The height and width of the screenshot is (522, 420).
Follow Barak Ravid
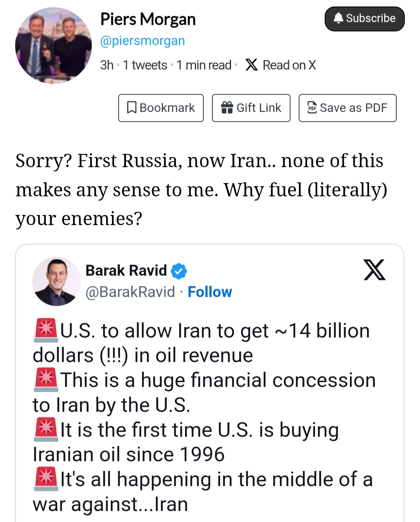(x=210, y=292)
